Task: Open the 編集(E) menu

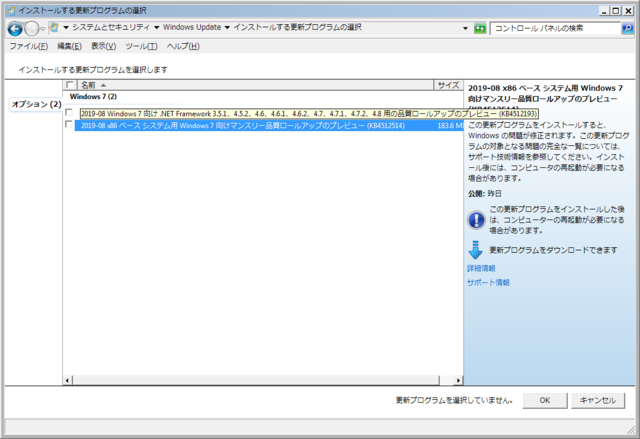Action: (69, 46)
